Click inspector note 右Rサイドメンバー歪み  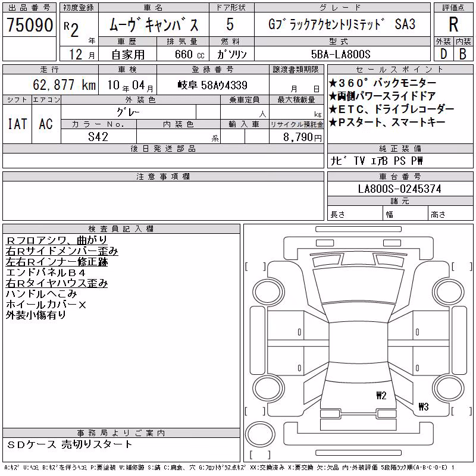62,251
